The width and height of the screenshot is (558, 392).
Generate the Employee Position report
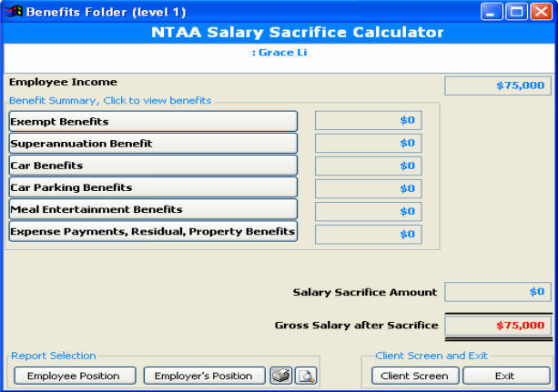[x=74, y=376]
